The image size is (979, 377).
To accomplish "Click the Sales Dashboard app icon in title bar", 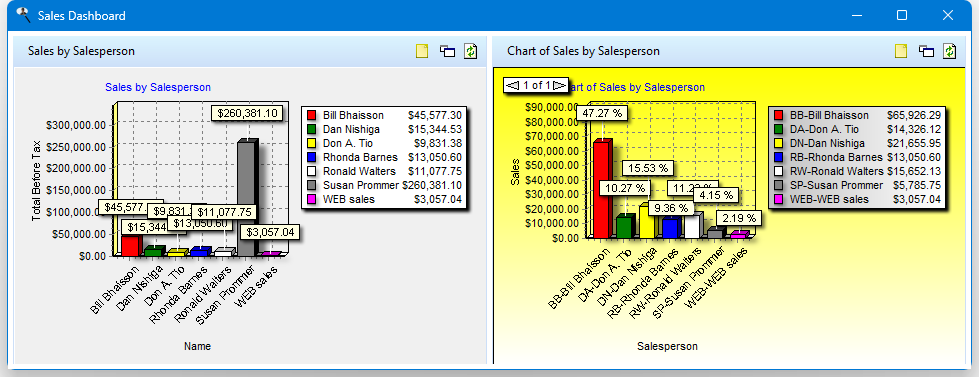I will (24, 15).
